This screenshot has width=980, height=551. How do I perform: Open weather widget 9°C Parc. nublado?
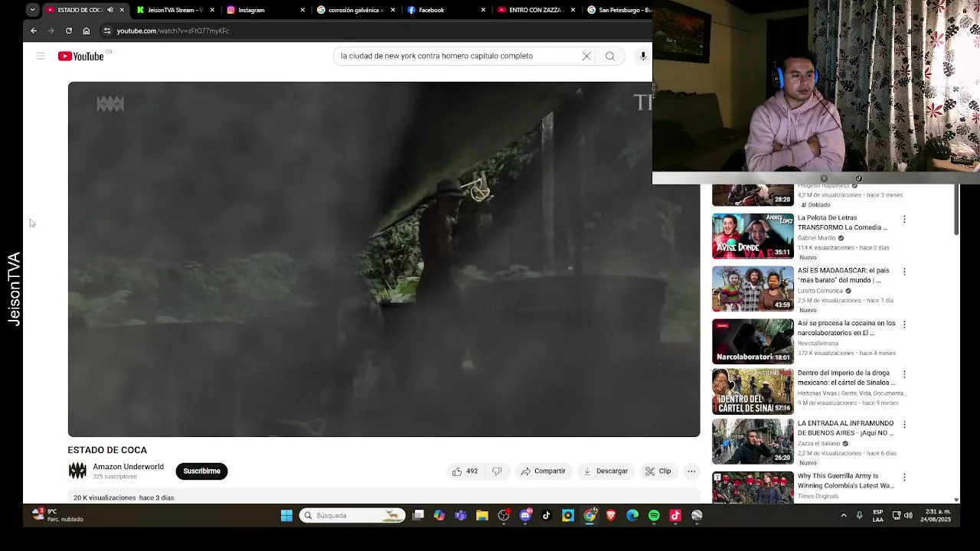(57, 515)
